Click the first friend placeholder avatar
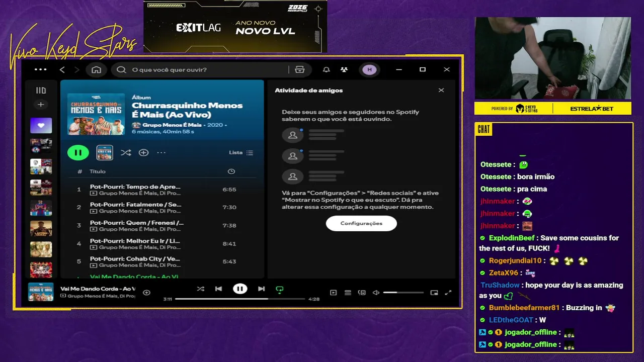The image size is (644, 362). [292, 135]
